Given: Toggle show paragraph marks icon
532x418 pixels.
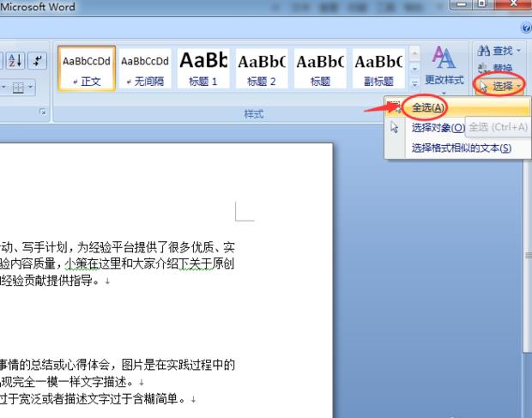Looking at the screenshot, I should click(x=38, y=60).
